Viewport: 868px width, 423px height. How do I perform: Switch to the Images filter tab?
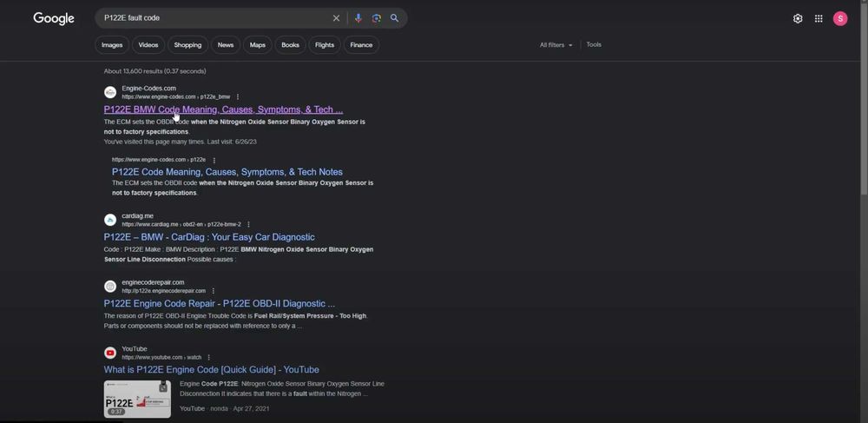(x=112, y=45)
